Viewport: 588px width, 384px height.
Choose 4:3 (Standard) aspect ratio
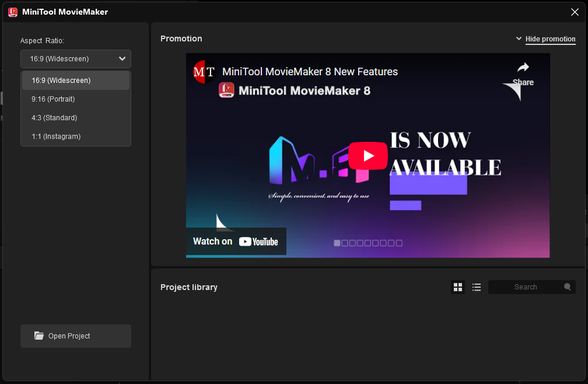76,118
